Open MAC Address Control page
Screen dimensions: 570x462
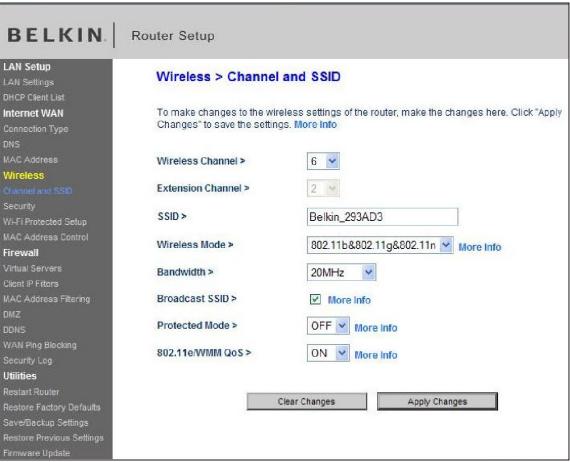pyautogui.click(x=45, y=237)
